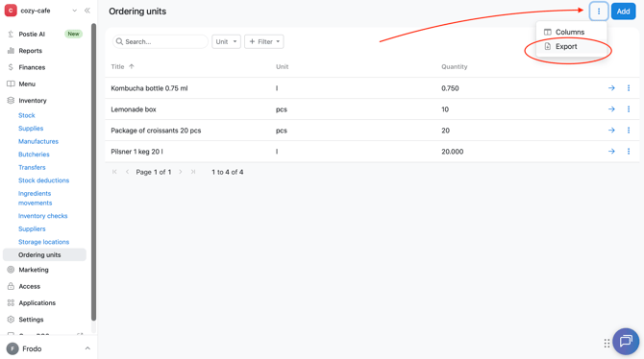Click the Marketing icon in the sidebar
644x359 pixels.
coord(11,270)
